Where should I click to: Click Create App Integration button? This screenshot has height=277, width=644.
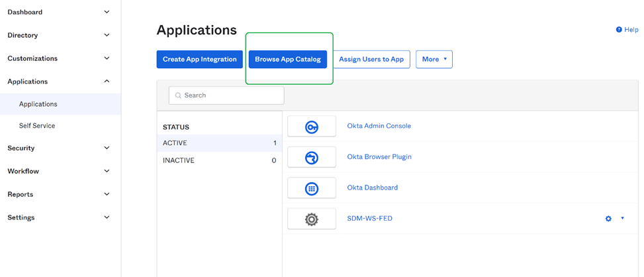pyautogui.click(x=200, y=59)
